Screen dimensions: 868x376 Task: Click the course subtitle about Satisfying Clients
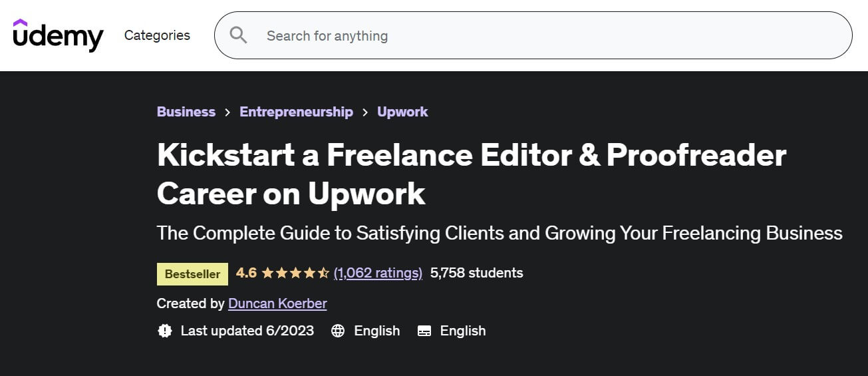(500, 233)
